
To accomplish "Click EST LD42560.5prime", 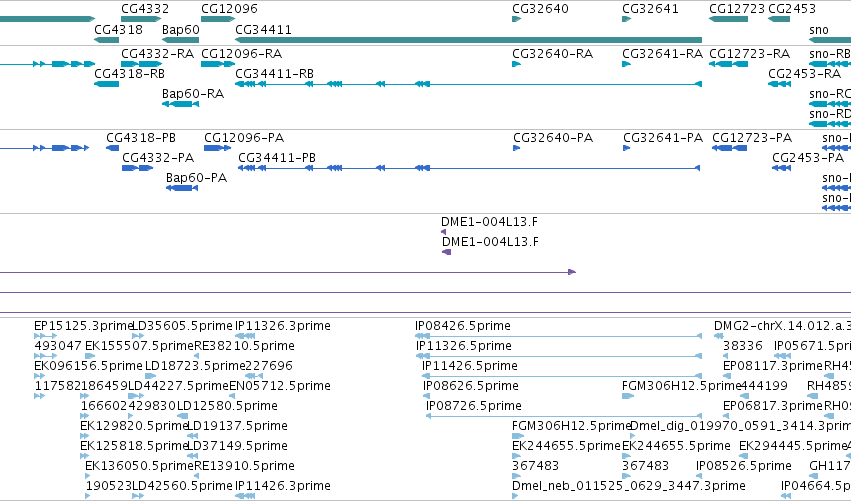I will 182,487.
